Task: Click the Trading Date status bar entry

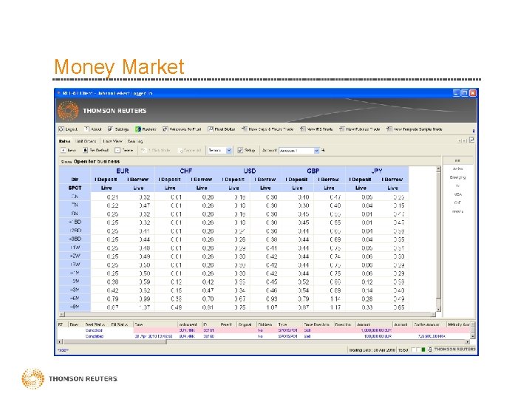Action: (372, 349)
